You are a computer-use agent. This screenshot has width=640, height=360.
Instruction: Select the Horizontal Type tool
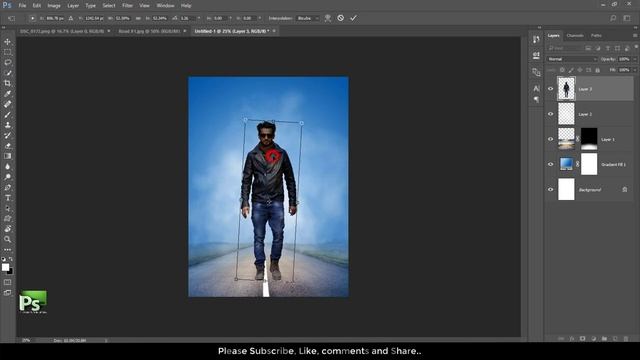(x=7, y=198)
